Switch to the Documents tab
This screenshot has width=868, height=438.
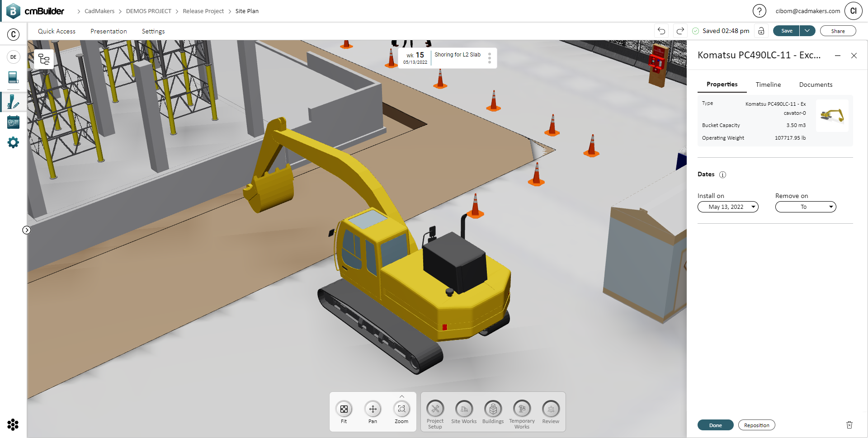(816, 85)
